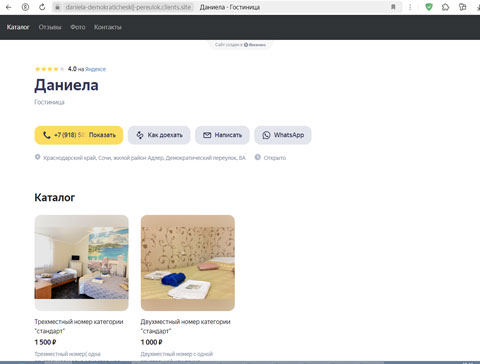Reload the page

[x=42, y=7]
